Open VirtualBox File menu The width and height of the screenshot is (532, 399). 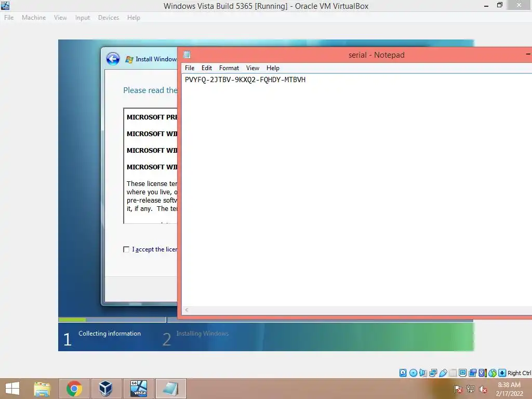click(x=9, y=18)
